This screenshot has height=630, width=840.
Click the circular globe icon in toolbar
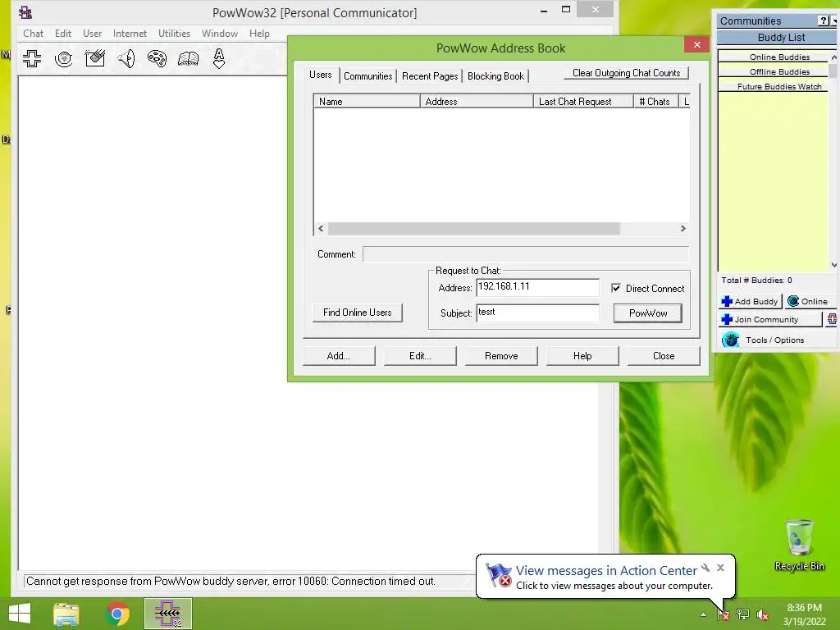click(x=63, y=58)
